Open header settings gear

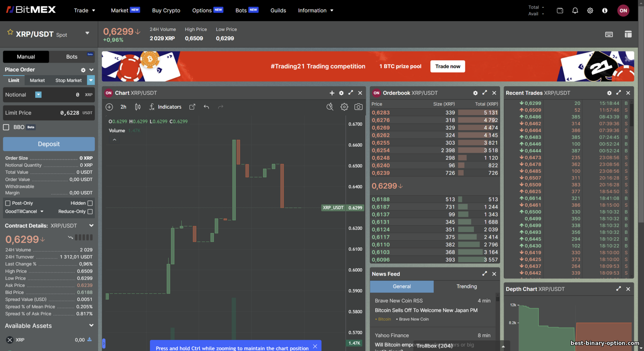[x=590, y=10]
